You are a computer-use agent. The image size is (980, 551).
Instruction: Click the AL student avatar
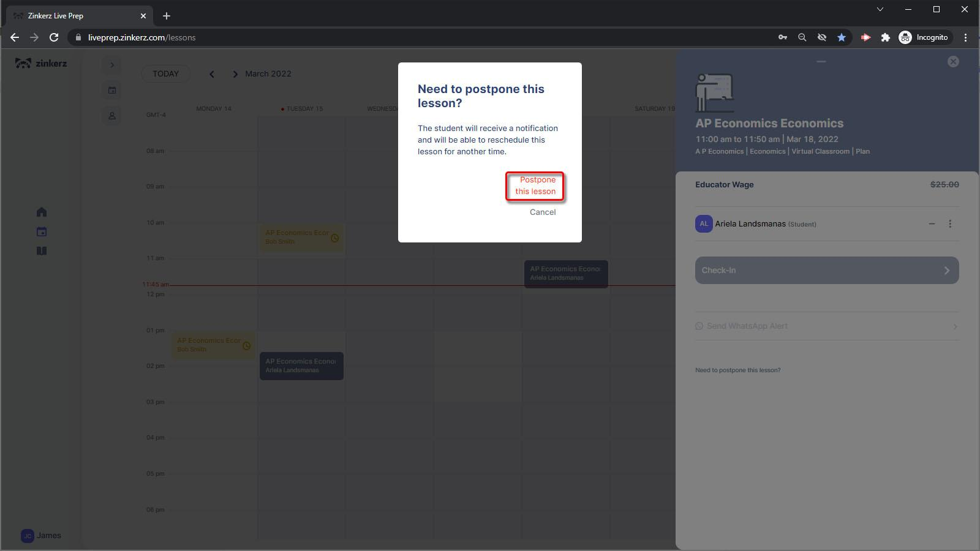pyautogui.click(x=704, y=224)
